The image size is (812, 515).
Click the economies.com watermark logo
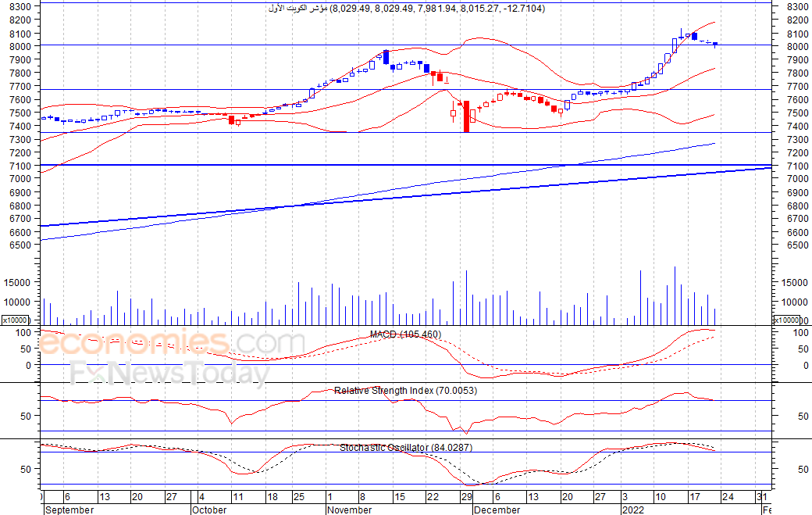point(172,342)
